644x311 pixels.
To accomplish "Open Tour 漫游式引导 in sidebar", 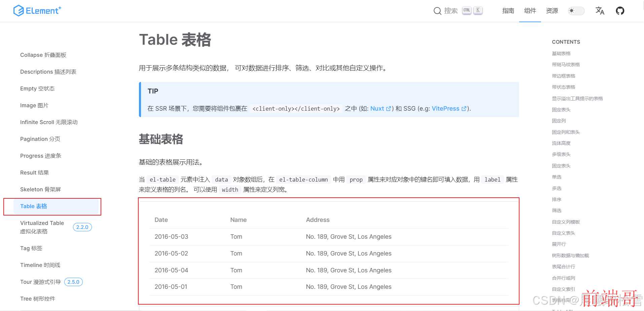I will click(40, 282).
